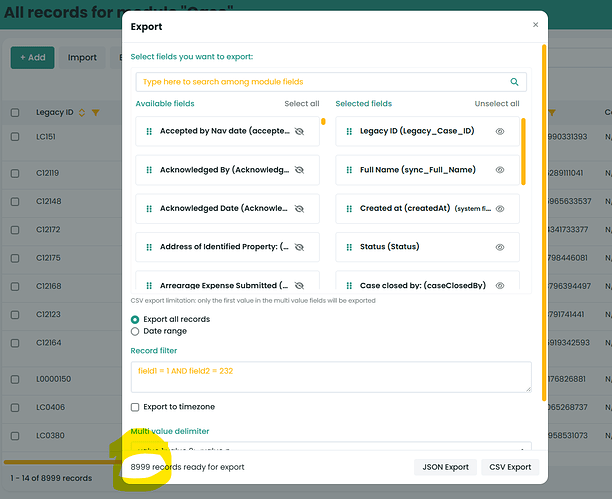Enable Export to timezone checkbox

[135, 407]
